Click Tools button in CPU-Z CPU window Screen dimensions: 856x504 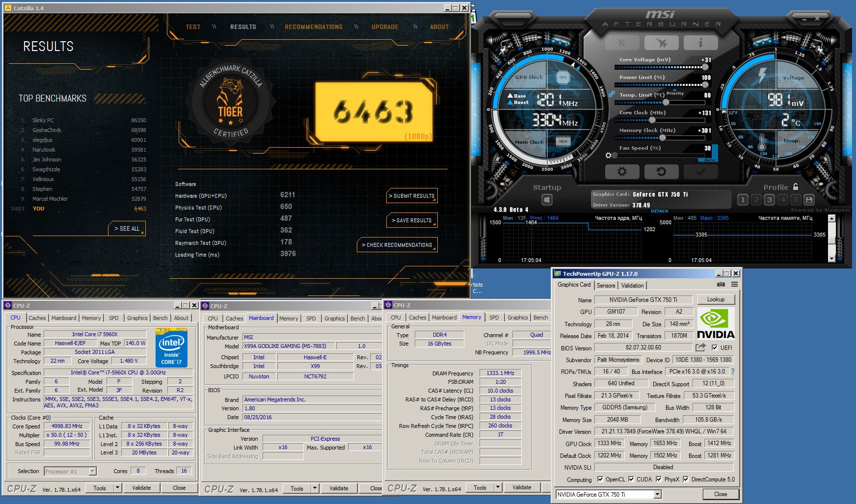tap(100, 488)
